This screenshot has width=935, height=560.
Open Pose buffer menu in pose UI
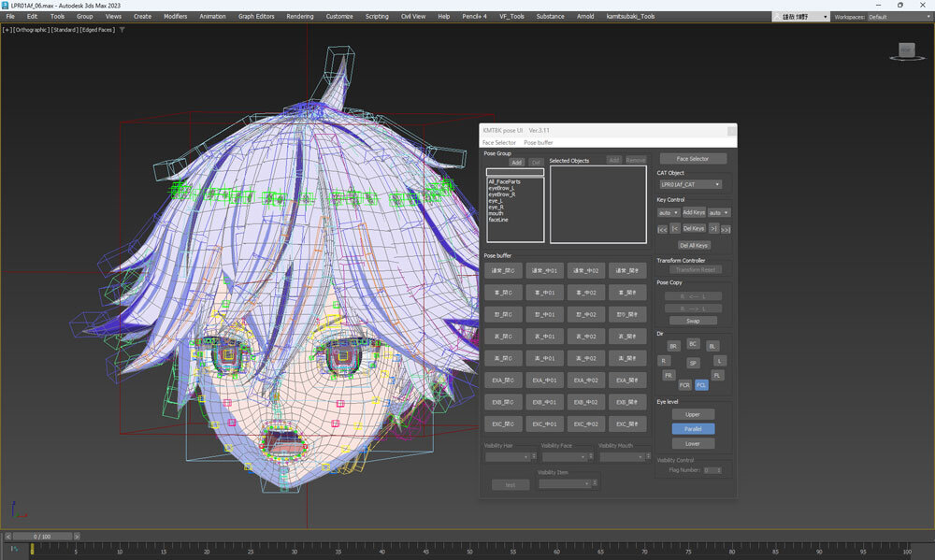[x=539, y=143]
